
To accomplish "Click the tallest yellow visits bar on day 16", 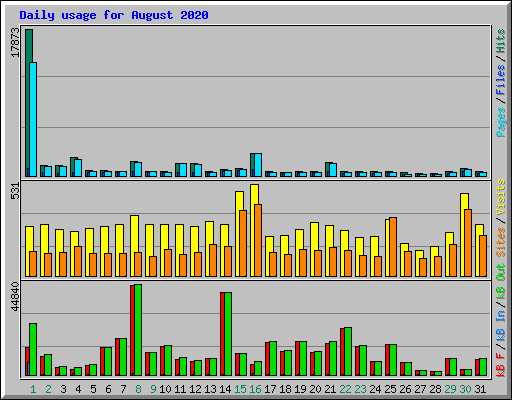I will (x=254, y=230).
